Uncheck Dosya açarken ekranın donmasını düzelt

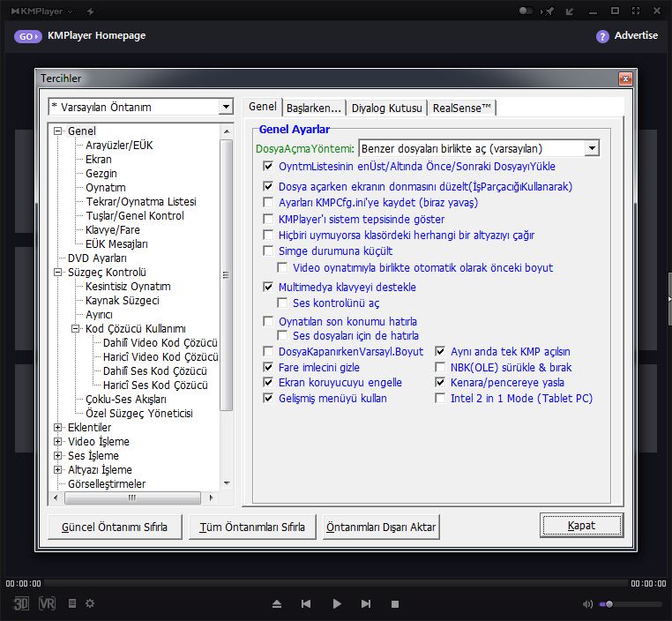pyautogui.click(x=268, y=186)
